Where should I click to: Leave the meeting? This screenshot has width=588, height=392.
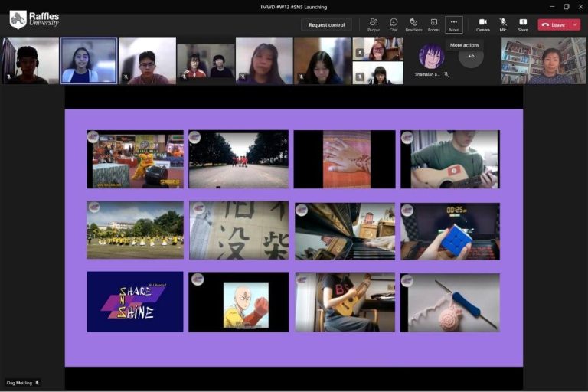(x=554, y=24)
